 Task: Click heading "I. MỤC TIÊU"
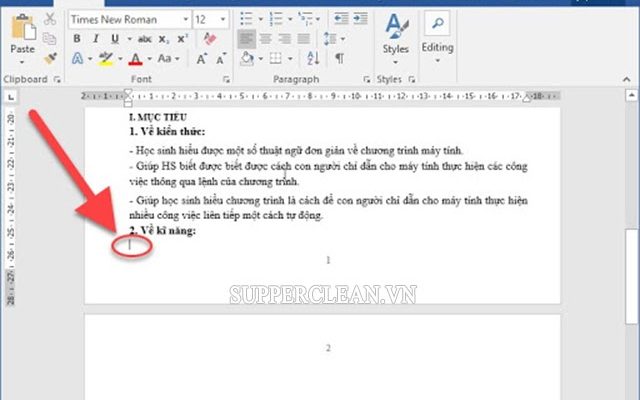click(158, 118)
